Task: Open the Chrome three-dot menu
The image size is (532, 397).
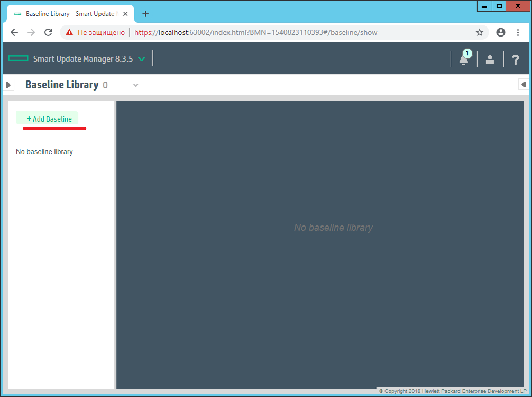Action: click(x=518, y=32)
